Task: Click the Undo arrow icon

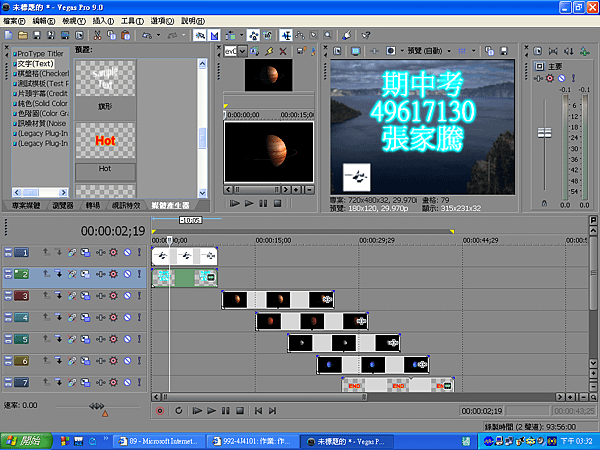Action: (147, 36)
